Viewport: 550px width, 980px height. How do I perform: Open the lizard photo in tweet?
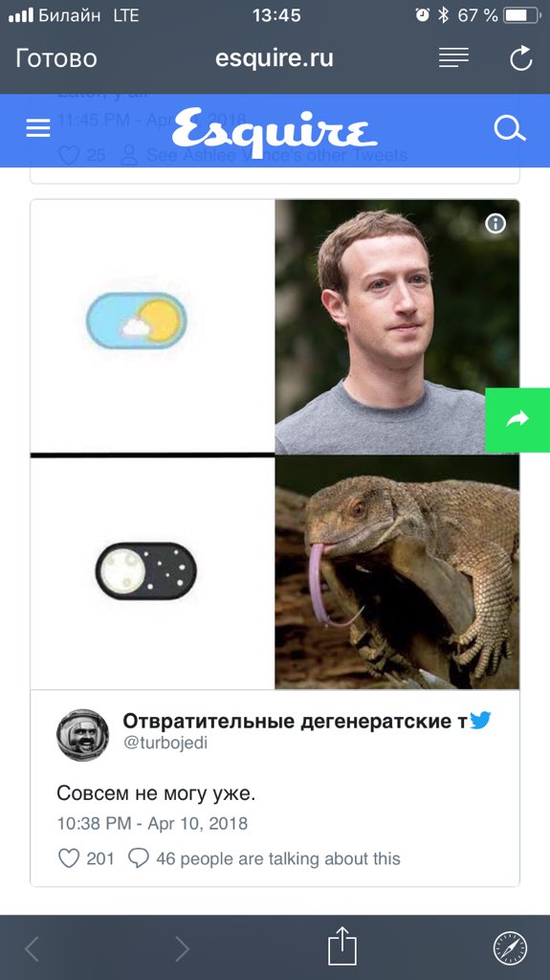[397, 571]
